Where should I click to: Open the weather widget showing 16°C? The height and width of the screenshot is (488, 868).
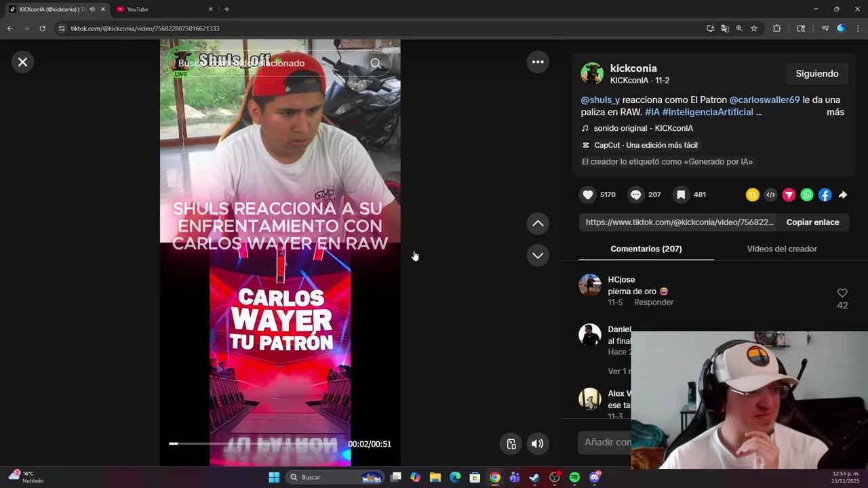click(26, 476)
